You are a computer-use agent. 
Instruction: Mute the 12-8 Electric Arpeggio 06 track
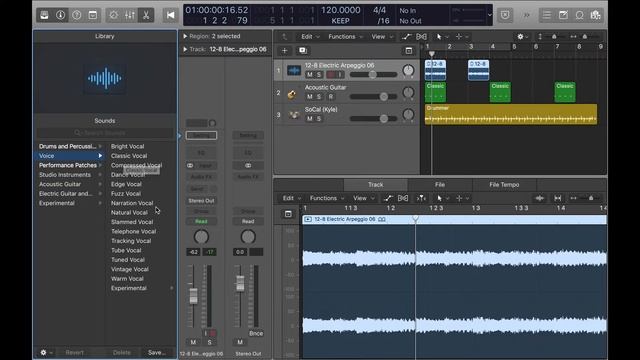(309, 75)
